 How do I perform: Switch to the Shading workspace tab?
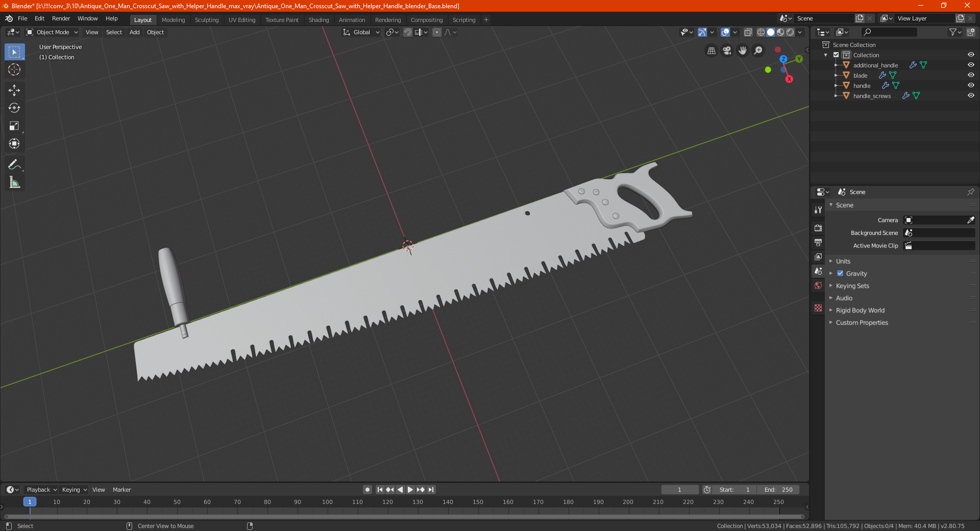(x=318, y=20)
